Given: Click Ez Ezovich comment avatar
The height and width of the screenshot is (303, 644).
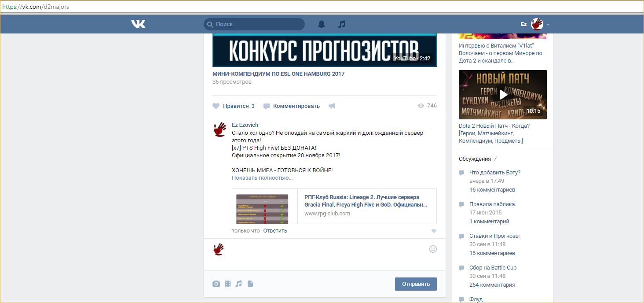Looking at the screenshot, I should click(x=219, y=129).
